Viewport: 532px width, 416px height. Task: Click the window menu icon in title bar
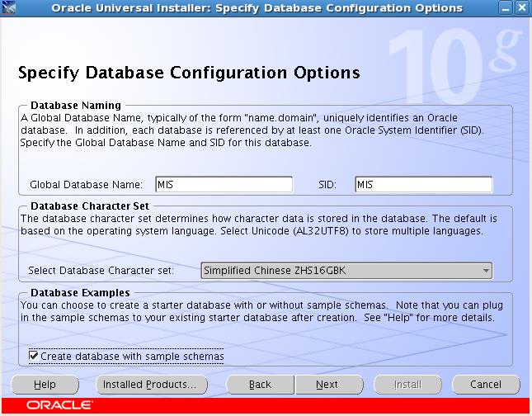8,7
